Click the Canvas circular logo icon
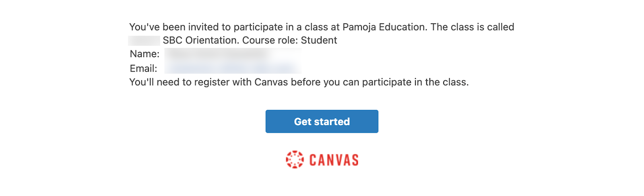644x196 pixels. [x=295, y=160]
